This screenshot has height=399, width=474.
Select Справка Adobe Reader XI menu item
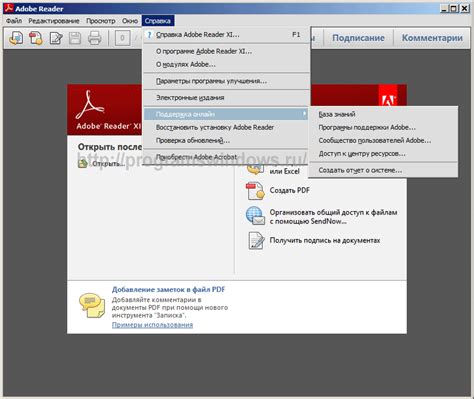tap(226, 35)
